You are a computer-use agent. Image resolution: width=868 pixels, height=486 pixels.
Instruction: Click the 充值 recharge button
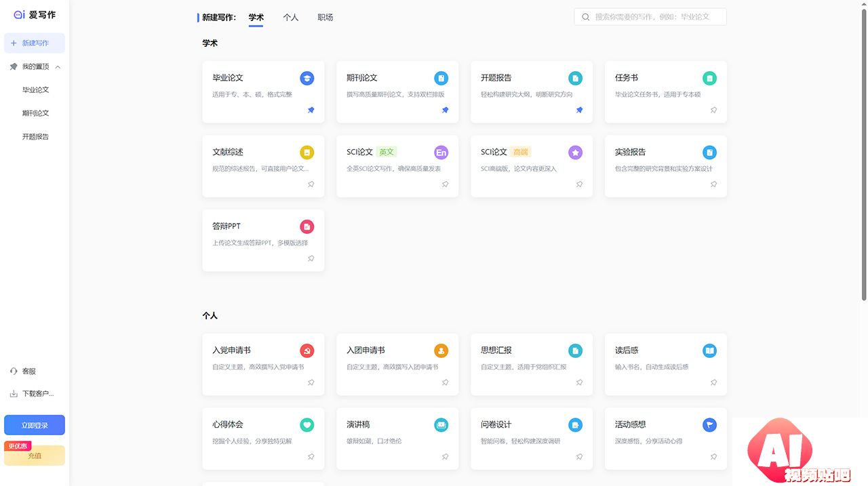(x=35, y=456)
